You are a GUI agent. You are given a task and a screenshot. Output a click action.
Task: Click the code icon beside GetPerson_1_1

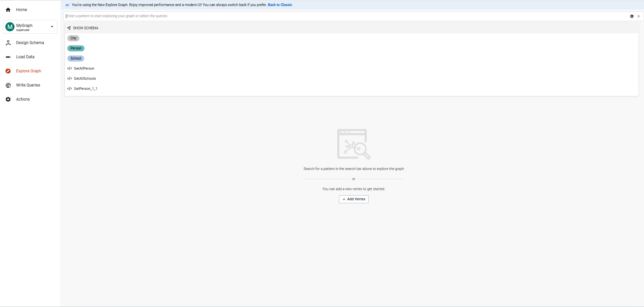[x=70, y=89]
